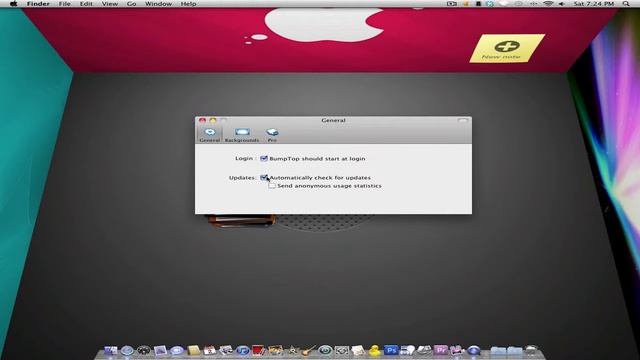This screenshot has height=360, width=640.
Task: Minimize the General preferences window
Action: pyautogui.click(x=213, y=120)
